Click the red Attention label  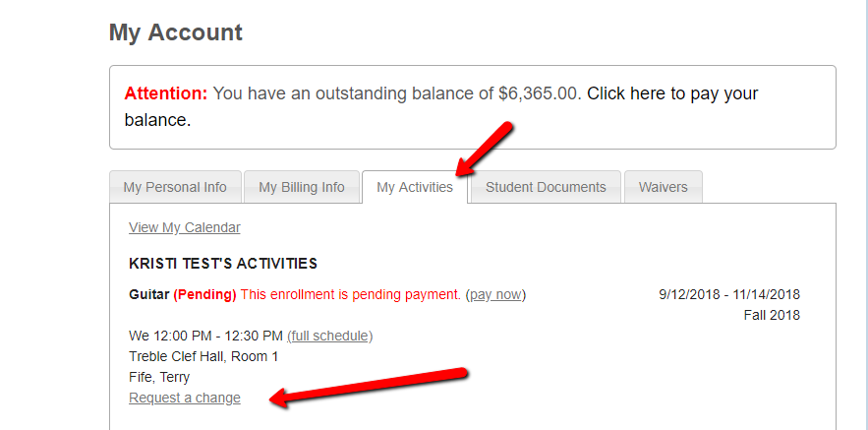[165, 94]
